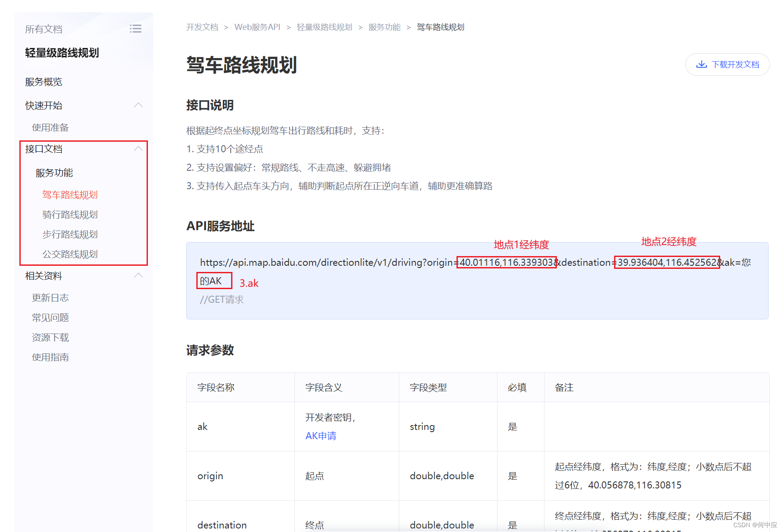This screenshot has height=532, width=784.
Task: Open 资源下载 page
Action: click(x=50, y=338)
